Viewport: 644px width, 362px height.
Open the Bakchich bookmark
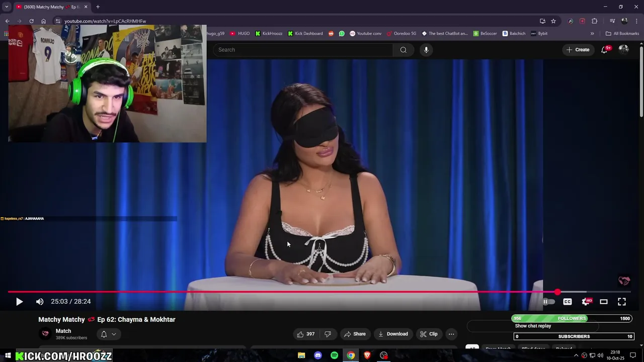point(514,34)
